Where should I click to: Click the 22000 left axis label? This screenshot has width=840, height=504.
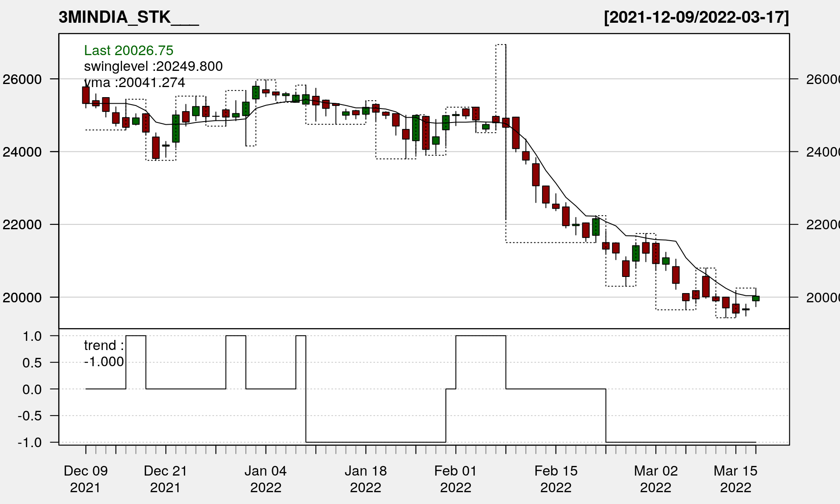click(x=22, y=224)
